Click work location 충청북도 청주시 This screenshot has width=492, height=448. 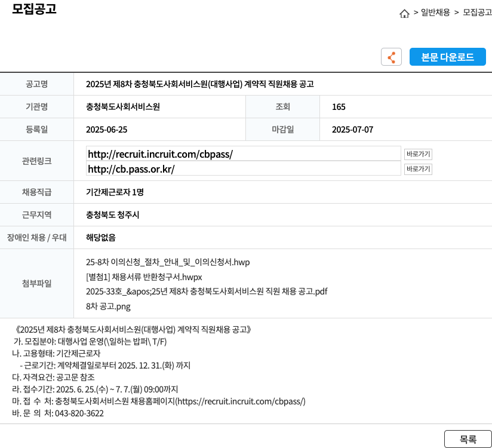tap(113, 215)
